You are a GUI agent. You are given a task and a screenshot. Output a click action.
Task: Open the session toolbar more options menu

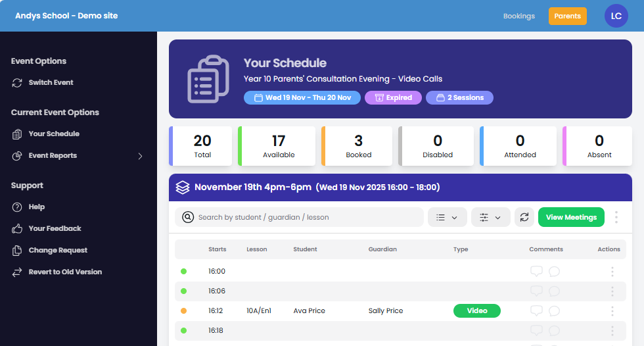click(x=616, y=217)
